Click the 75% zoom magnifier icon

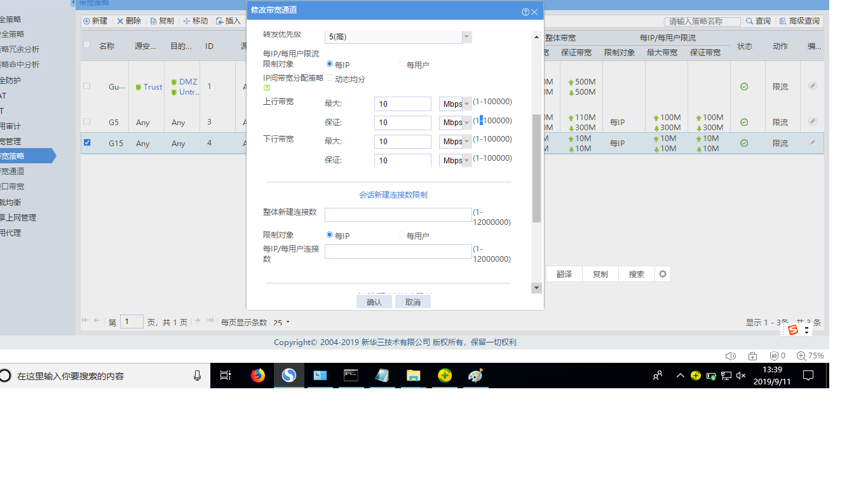pyautogui.click(x=801, y=356)
